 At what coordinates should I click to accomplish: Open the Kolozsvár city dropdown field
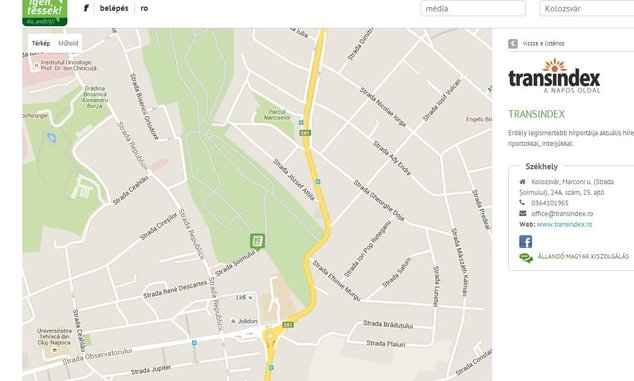click(587, 8)
